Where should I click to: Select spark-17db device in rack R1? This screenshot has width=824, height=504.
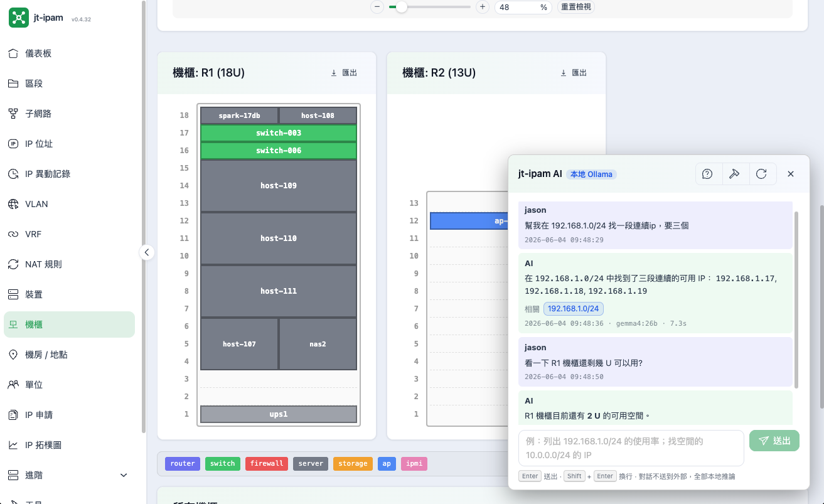pyautogui.click(x=239, y=115)
